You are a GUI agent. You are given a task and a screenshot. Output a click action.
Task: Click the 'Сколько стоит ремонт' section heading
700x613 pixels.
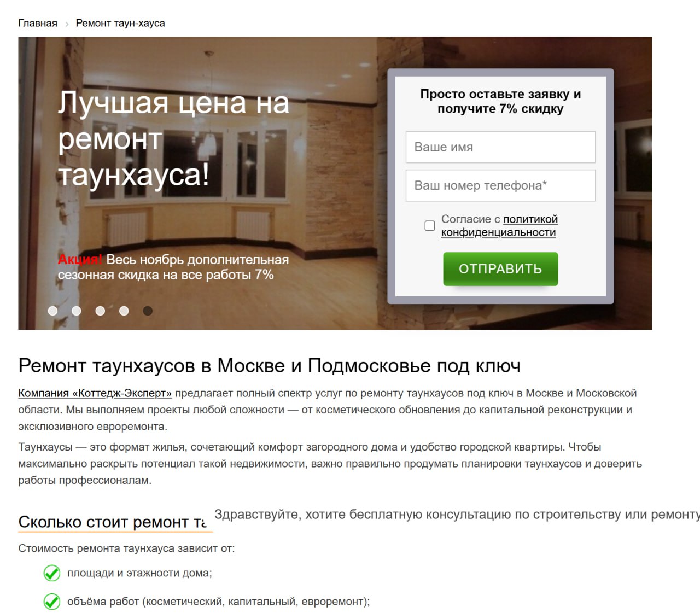112,522
